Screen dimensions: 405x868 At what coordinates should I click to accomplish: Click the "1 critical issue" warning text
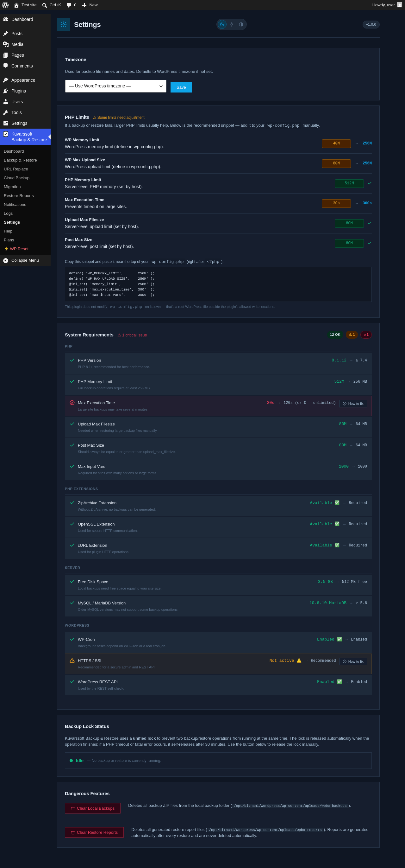(132, 335)
